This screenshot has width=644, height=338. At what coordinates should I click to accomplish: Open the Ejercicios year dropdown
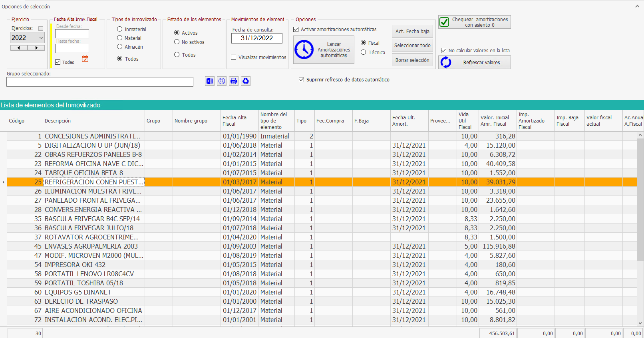coord(27,38)
